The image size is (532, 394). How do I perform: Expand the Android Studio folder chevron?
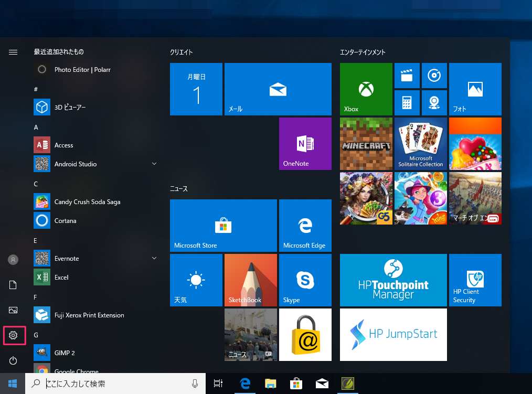click(154, 164)
